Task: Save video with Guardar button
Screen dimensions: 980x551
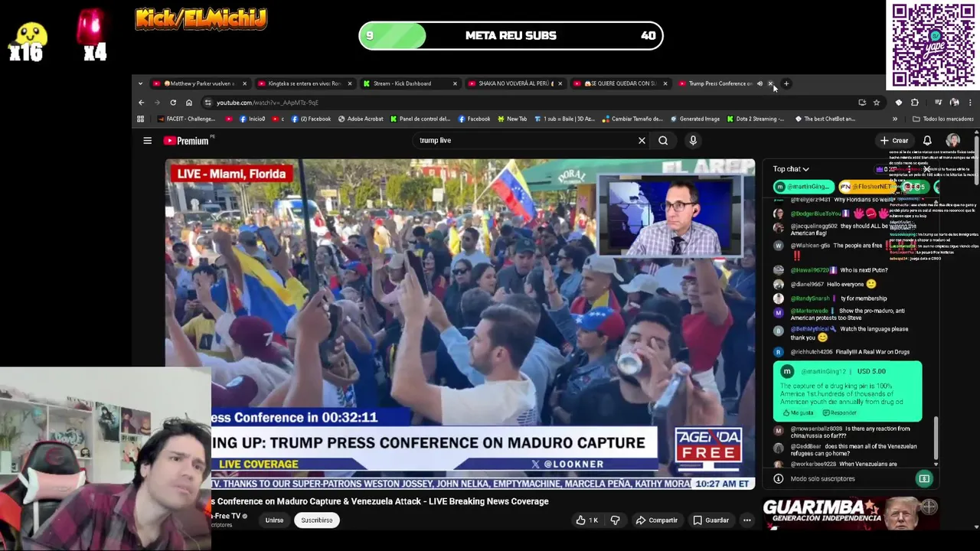Action: 710,520
